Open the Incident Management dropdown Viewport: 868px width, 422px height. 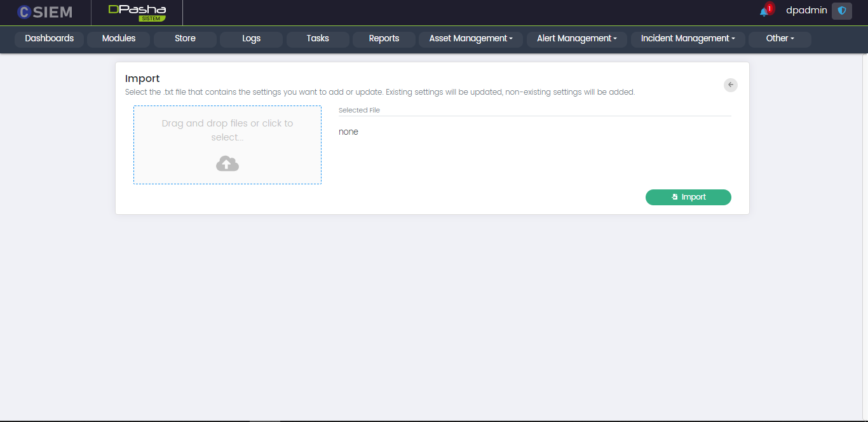688,39
